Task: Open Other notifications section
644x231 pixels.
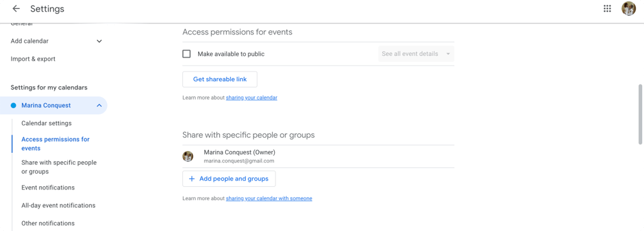Action: pos(48,223)
